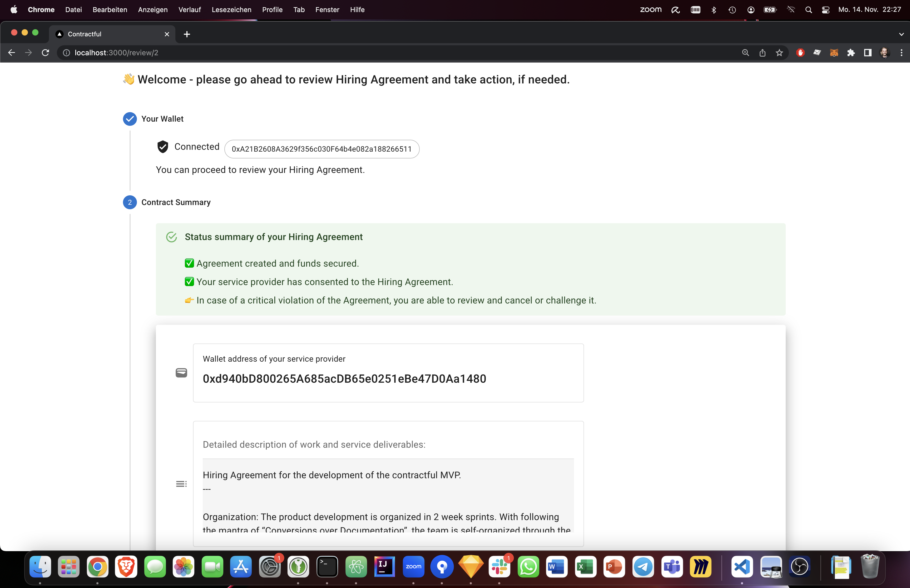This screenshot has height=588, width=910.
Task: Bookmark this page with the star icon
Action: [x=779, y=53]
